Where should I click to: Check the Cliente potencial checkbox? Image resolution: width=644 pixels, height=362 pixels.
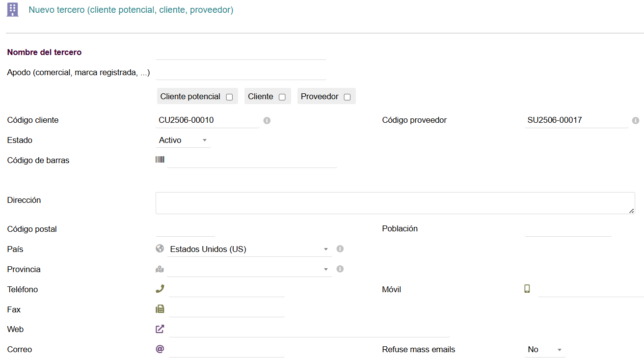229,97
